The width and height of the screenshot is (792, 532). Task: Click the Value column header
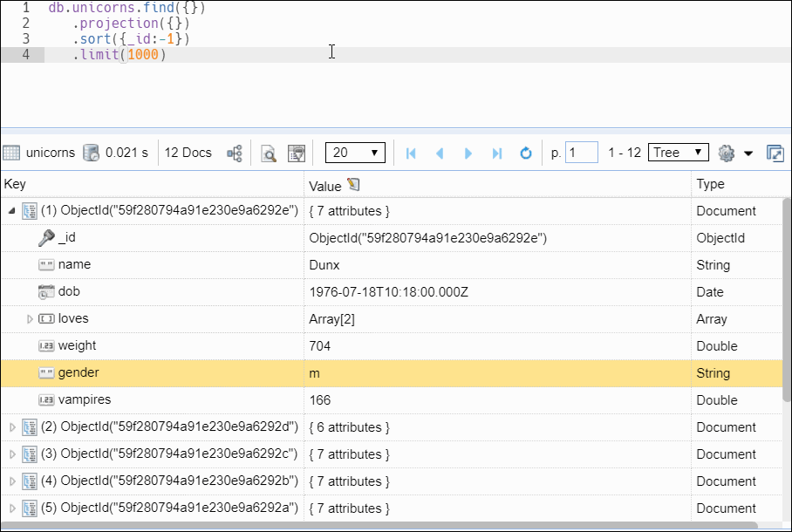[497, 185]
